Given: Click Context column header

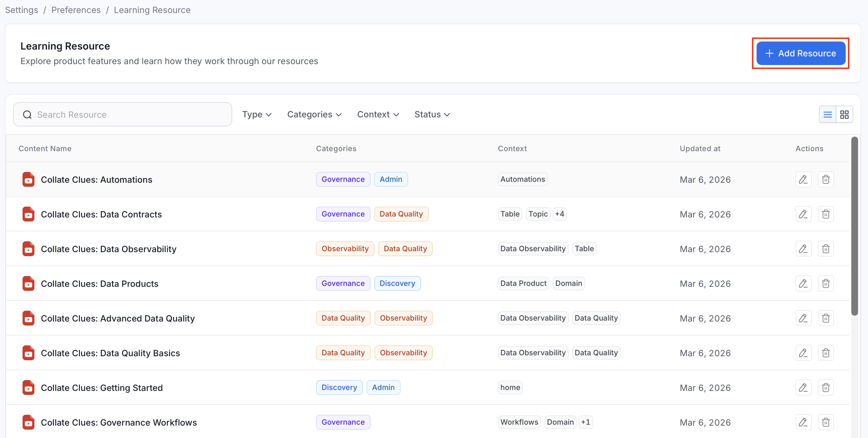Looking at the screenshot, I should click(x=512, y=149).
